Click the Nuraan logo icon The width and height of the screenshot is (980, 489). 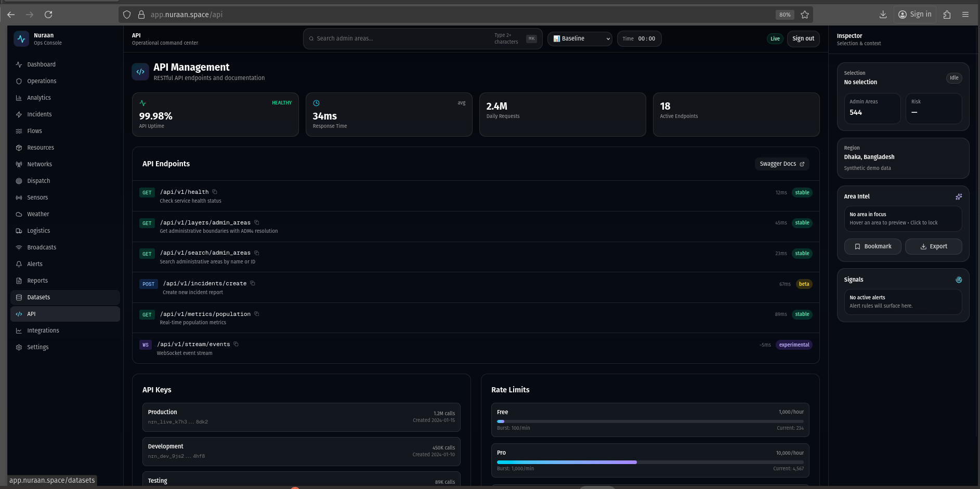[21, 39]
